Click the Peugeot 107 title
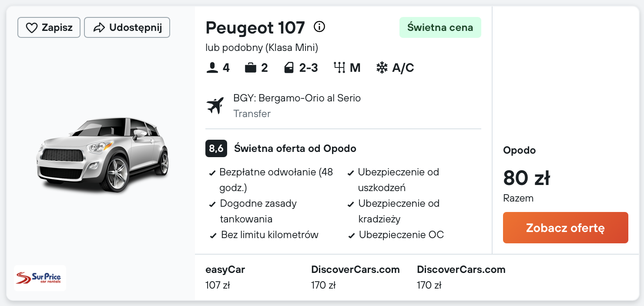The image size is (644, 306). point(255,27)
